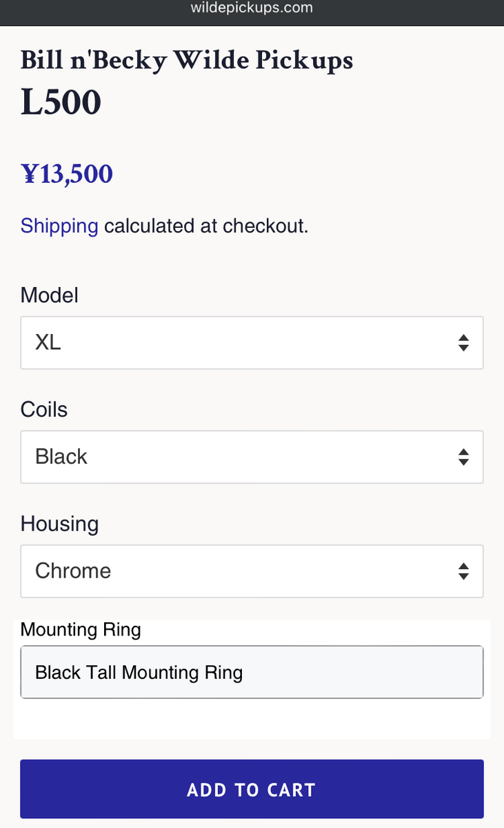
Task: Click the up-down arrow icon in Coils selector
Action: (463, 457)
